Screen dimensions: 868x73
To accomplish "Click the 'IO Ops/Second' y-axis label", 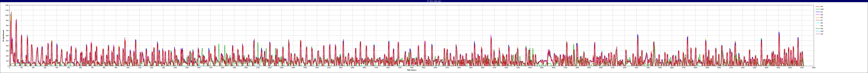I will point(3,35).
